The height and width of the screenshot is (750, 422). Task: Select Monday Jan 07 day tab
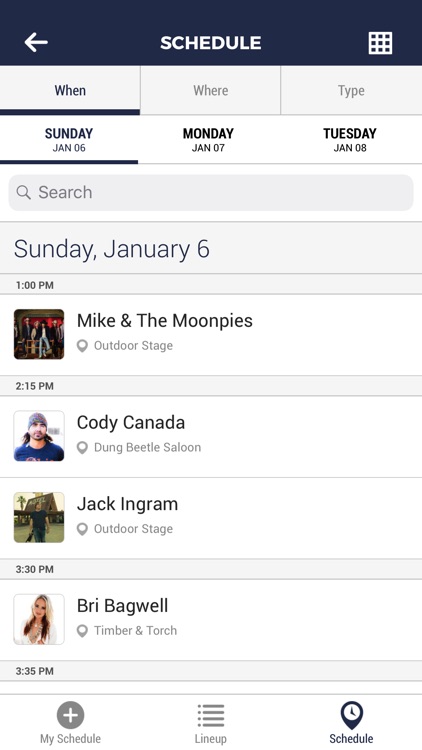point(208,140)
